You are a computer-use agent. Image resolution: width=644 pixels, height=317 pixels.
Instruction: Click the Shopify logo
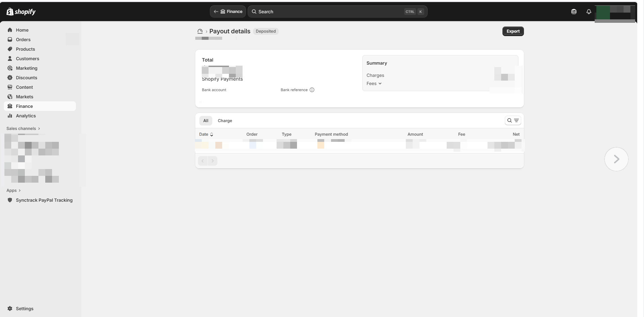point(21,12)
